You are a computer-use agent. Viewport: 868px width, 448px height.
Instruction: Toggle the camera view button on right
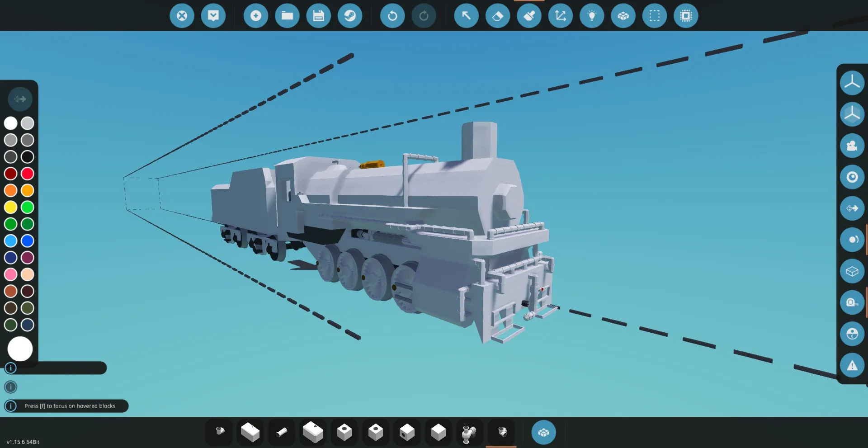852,146
